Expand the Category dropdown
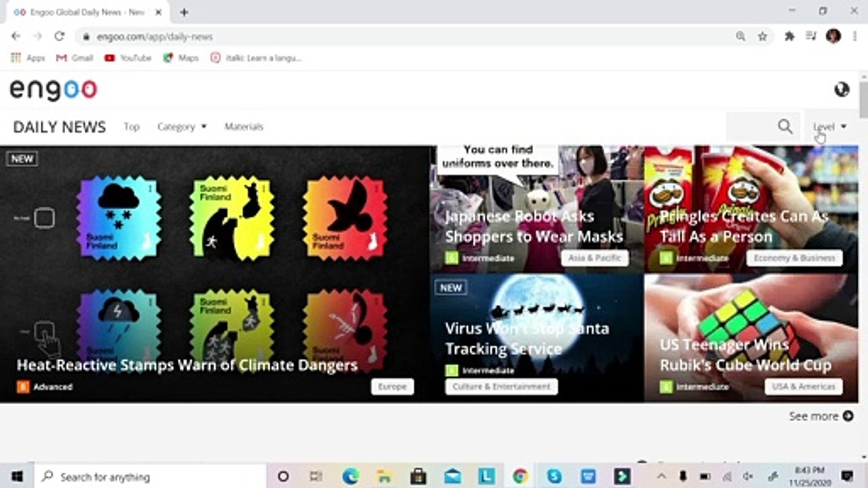The height and width of the screenshot is (488, 868). coord(182,127)
